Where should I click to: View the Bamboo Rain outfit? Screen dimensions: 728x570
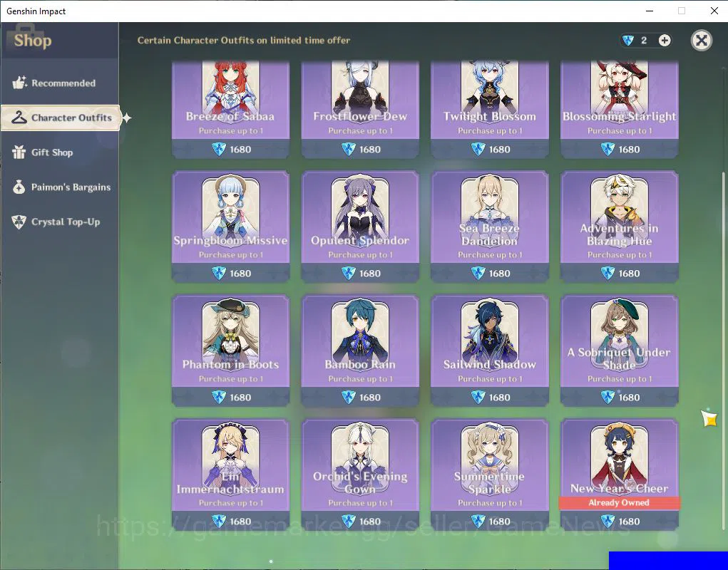(360, 350)
